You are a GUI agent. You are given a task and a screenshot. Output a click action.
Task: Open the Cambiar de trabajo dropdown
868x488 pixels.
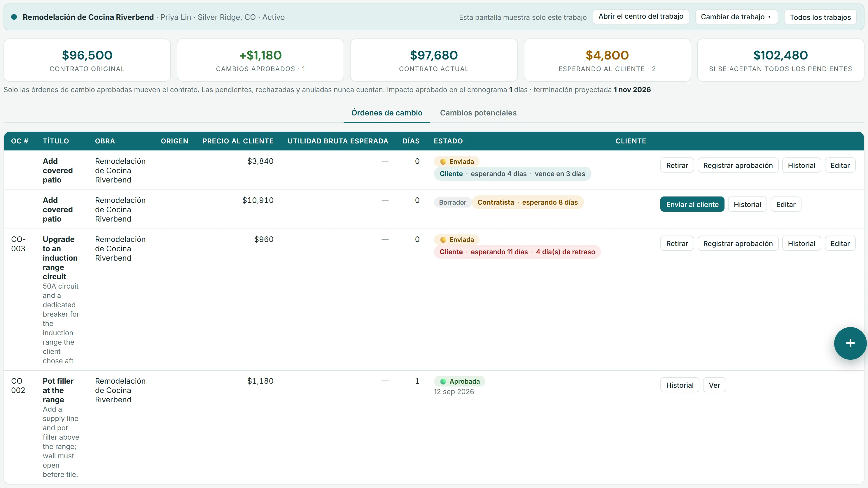(x=736, y=17)
